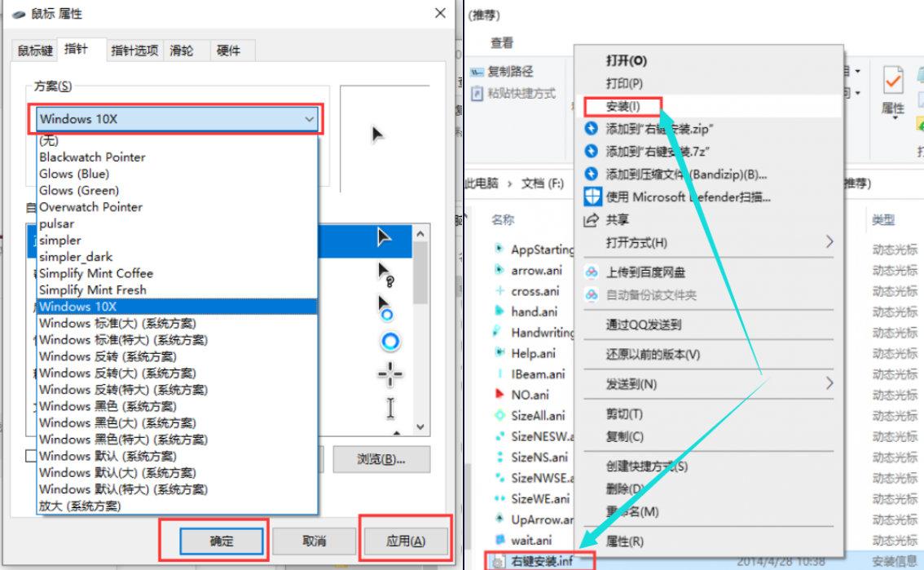The width and height of the screenshot is (924, 570).
Task: Click the 复制路径 icon in the ribbon
Action: [x=477, y=72]
